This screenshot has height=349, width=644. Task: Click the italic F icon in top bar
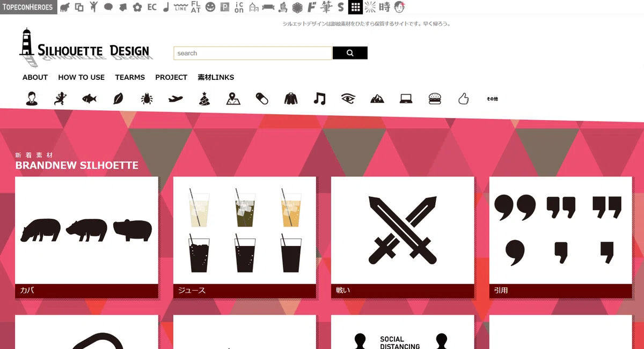[312, 7]
